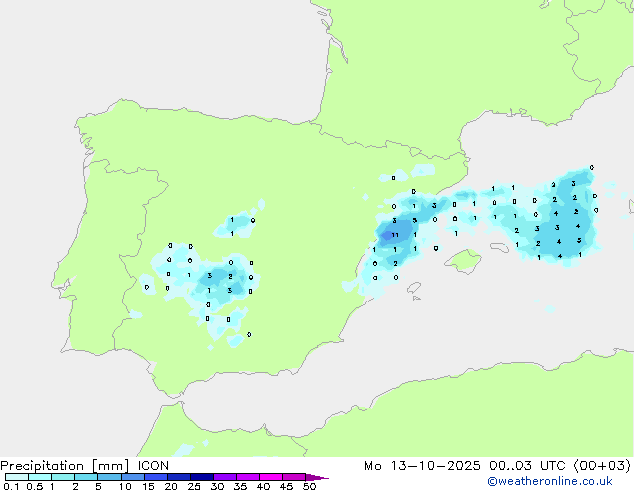Click the Mallorca island outline
The image size is (634, 490).
coord(463,261)
